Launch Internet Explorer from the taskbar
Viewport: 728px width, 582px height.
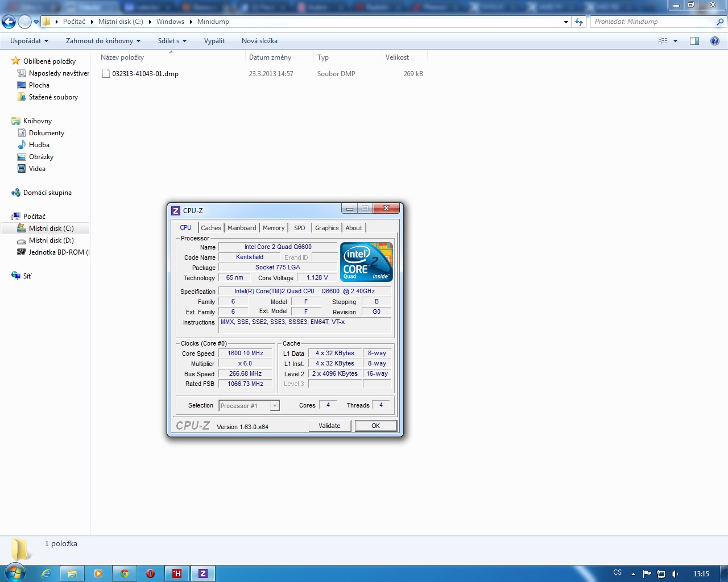click(46, 573)
